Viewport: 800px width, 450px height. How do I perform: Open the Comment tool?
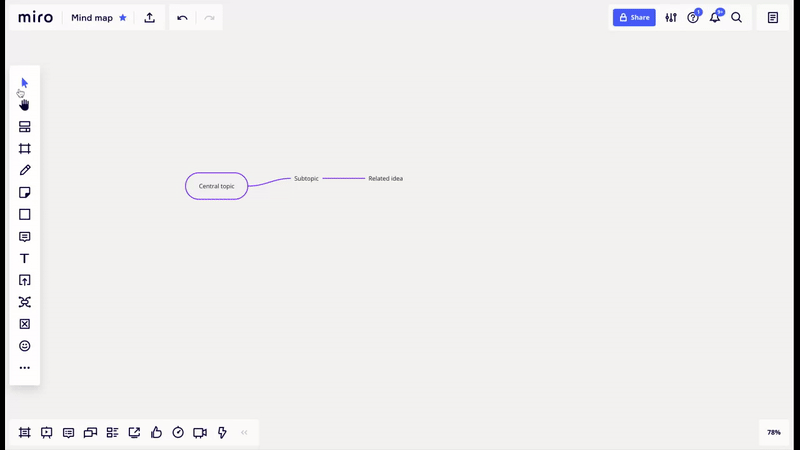click(x=25, y=237)
